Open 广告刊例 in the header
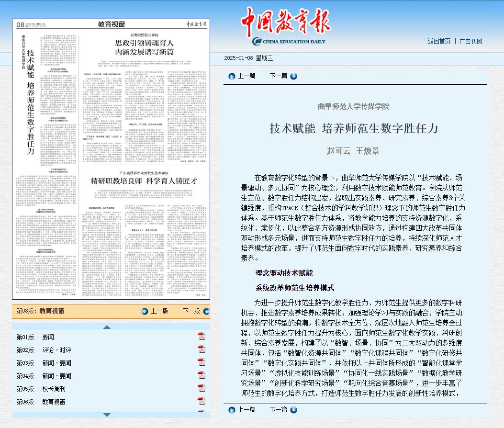Viewport: 504px width, 428px height. click(x=470, y=41)
